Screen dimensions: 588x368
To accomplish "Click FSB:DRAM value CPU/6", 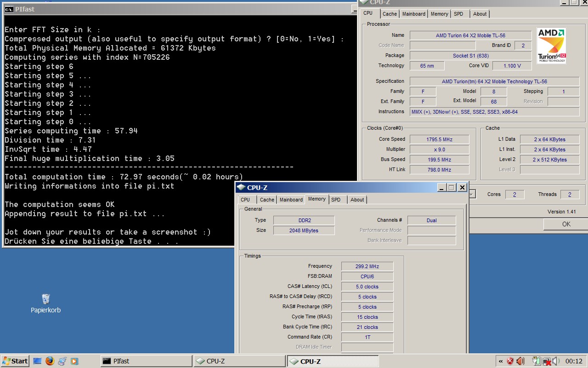I will pos(367,276).
